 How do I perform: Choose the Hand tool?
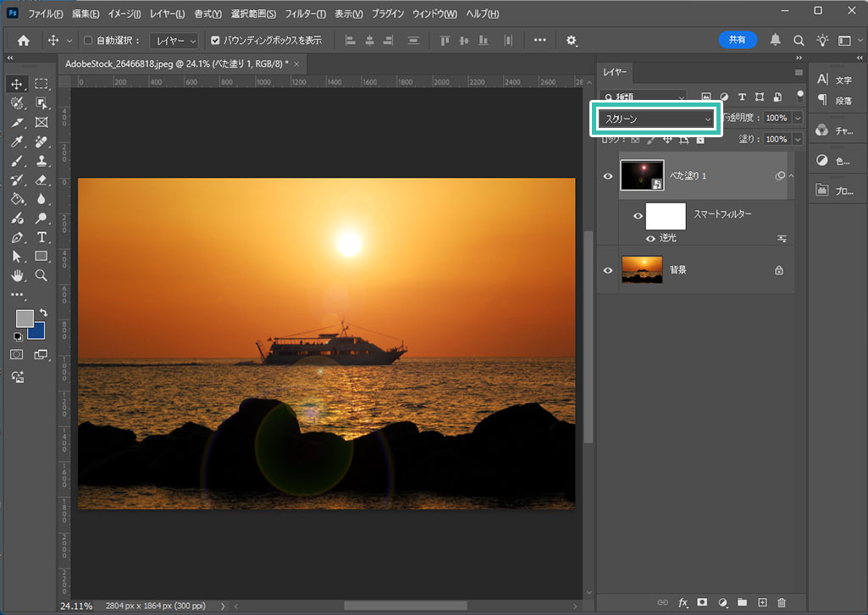(x=17, y=275)
